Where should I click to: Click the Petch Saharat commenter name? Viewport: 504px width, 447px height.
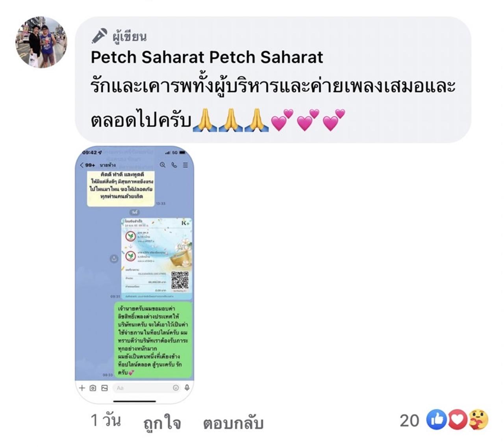click(207, 58)
